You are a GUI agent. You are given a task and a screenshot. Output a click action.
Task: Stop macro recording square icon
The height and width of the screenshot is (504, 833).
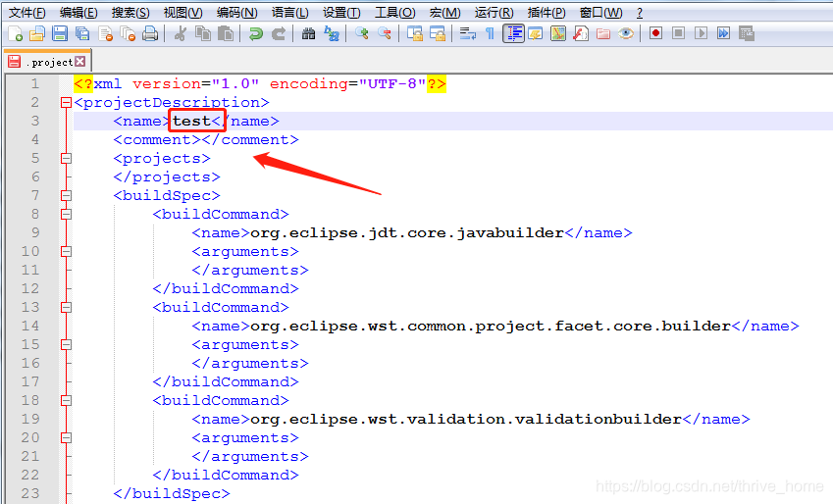tap(678, 34)
